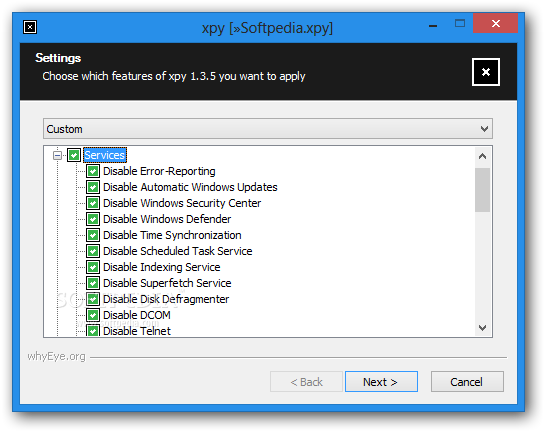545x432 pixels.
Task: Toggle Disable Telnet checkbox
Action: tap(93, 330)
